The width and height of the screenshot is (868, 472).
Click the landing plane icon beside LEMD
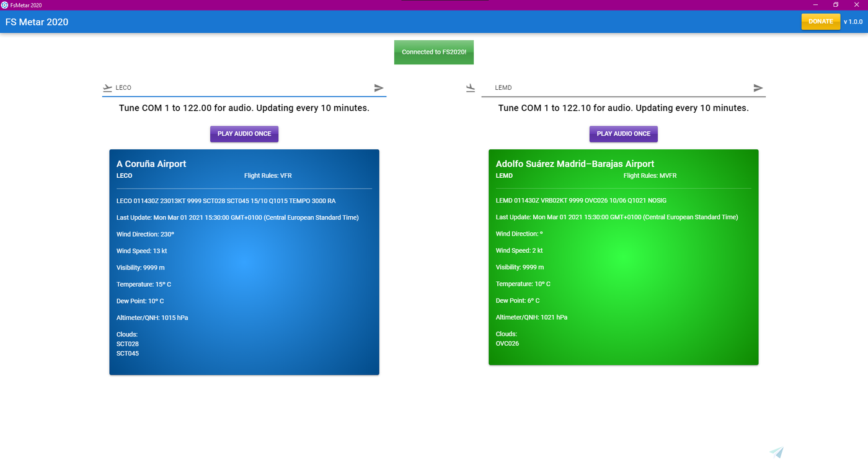click(x=471, y=88)
